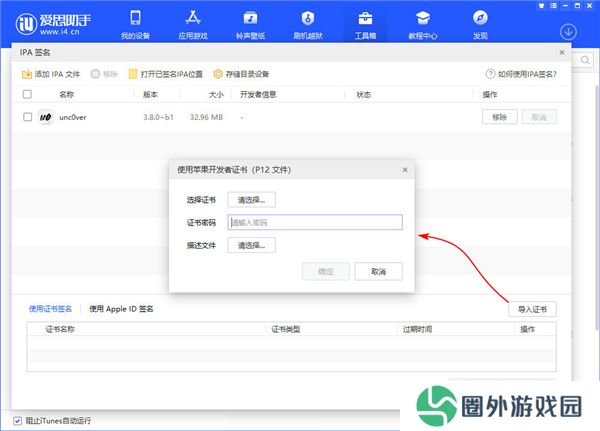600x431 pixels.
Task: Switch to the 使用 Apple ID 签名 tab
Action: 121,309
